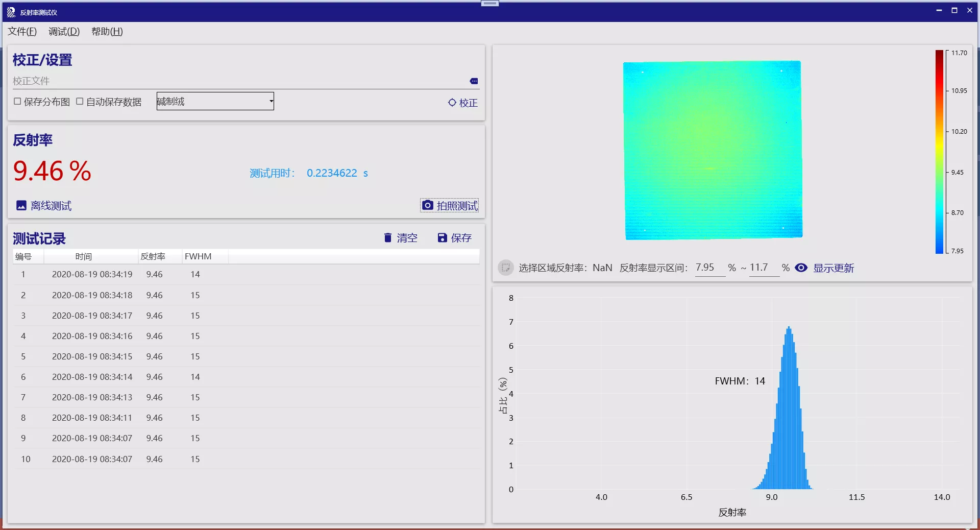
Task: Click the FWHM: 14 chart annotation
Action: (740, 381)
